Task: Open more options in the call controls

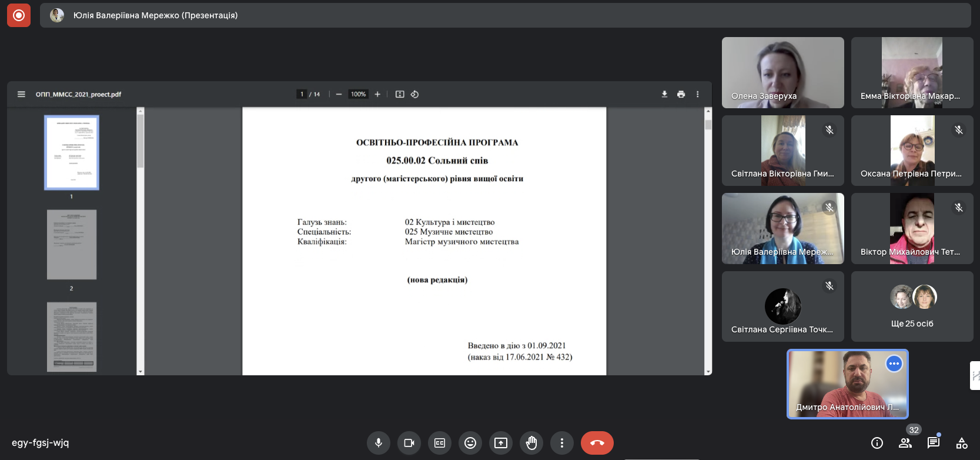Action: (x=562, y=443)
